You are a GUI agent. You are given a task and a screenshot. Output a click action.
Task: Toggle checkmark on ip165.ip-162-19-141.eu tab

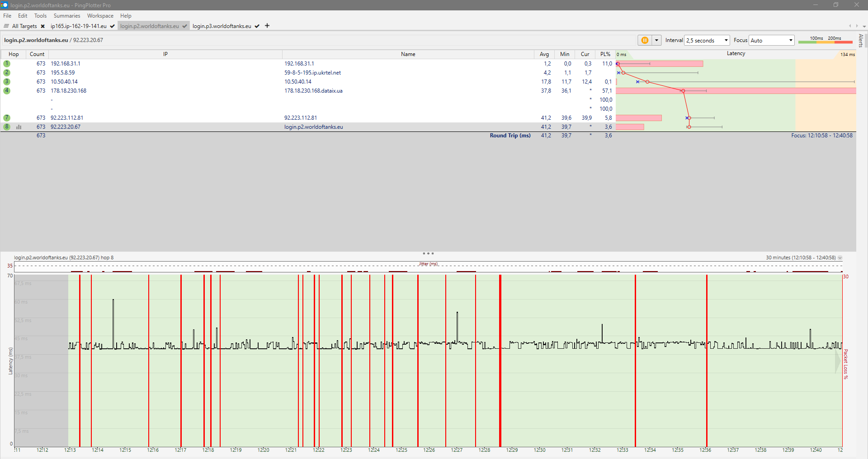tap(113, 26)
